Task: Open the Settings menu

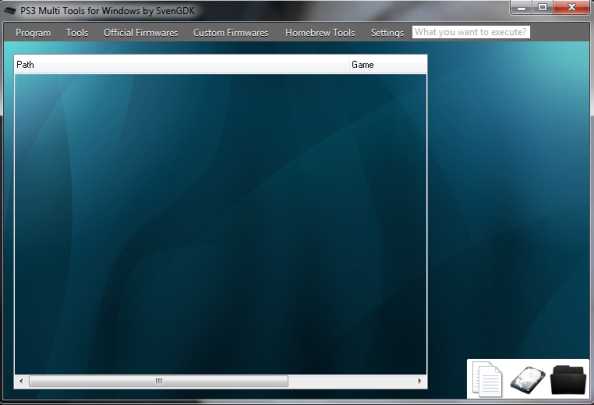Action: 387,33
